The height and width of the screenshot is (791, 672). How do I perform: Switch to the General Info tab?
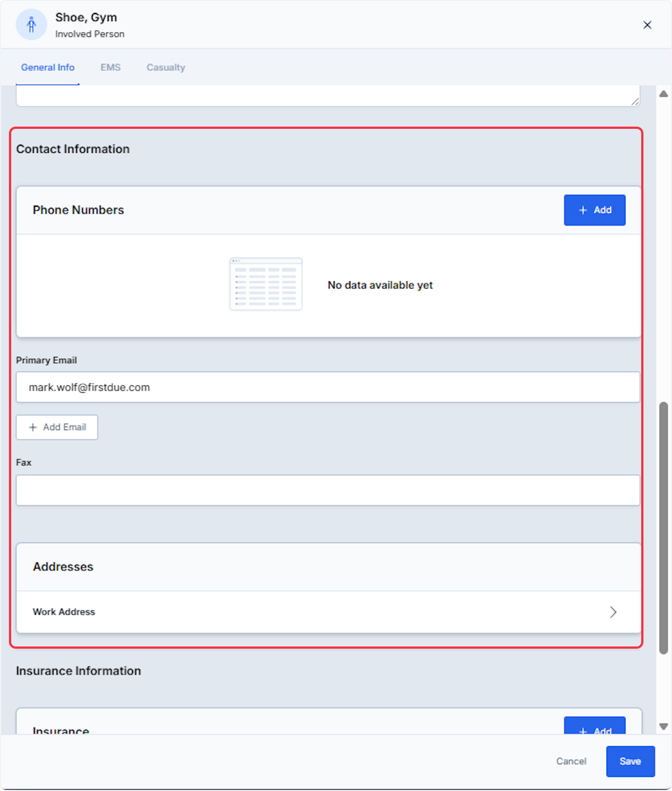pyautogui.click(x=48, y=67)
